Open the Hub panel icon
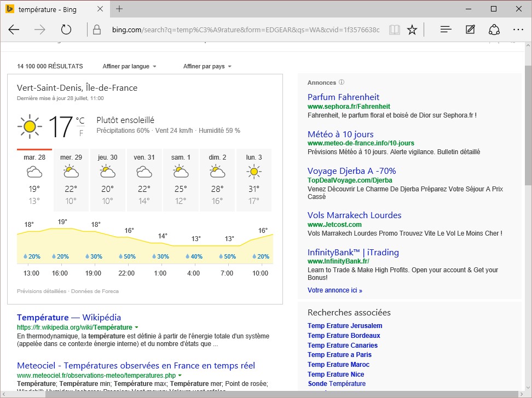The width and height of the screenshot is (532, 398). (x=446, y=30)
